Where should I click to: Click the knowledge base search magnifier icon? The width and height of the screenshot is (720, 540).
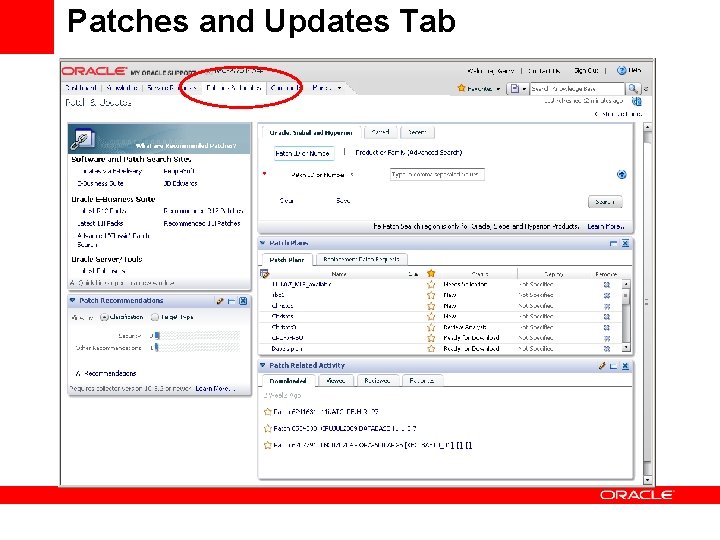pos(633,88)
